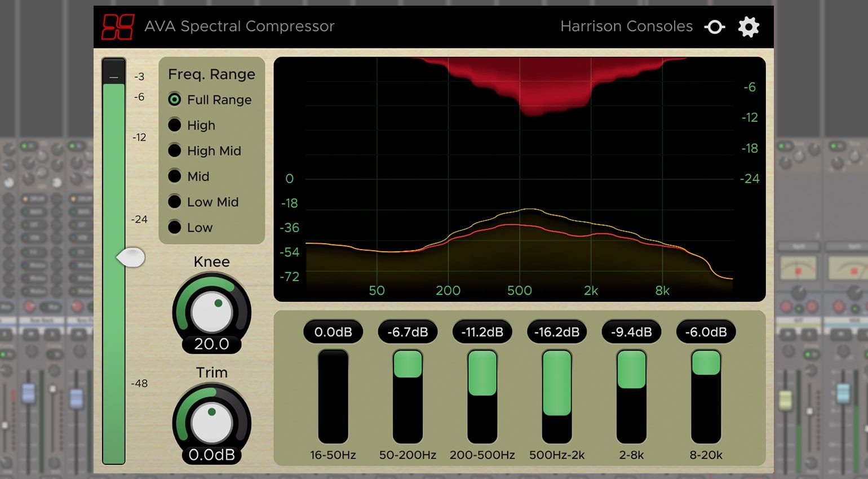Click the main level fader handle
Screen dimensions: 868x479
coord(131,257)
